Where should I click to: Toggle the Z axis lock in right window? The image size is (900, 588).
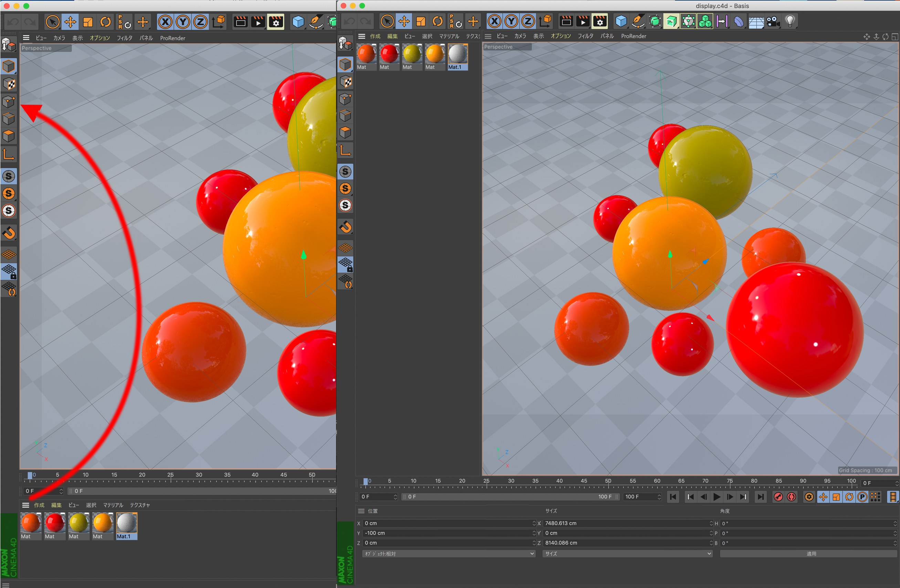[528, 22]
